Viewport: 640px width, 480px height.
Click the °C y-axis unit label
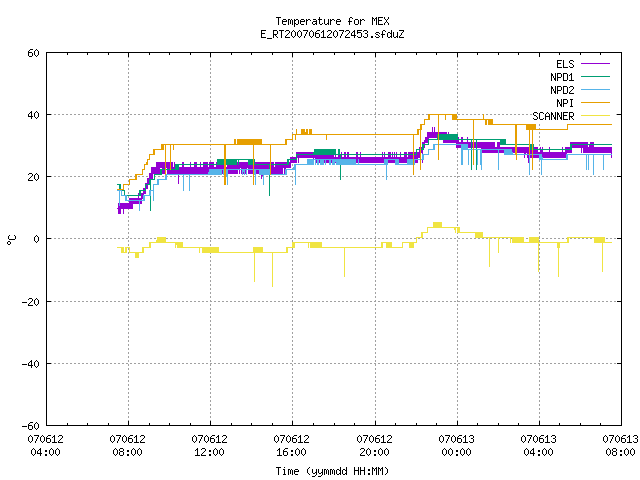point(12,240)
